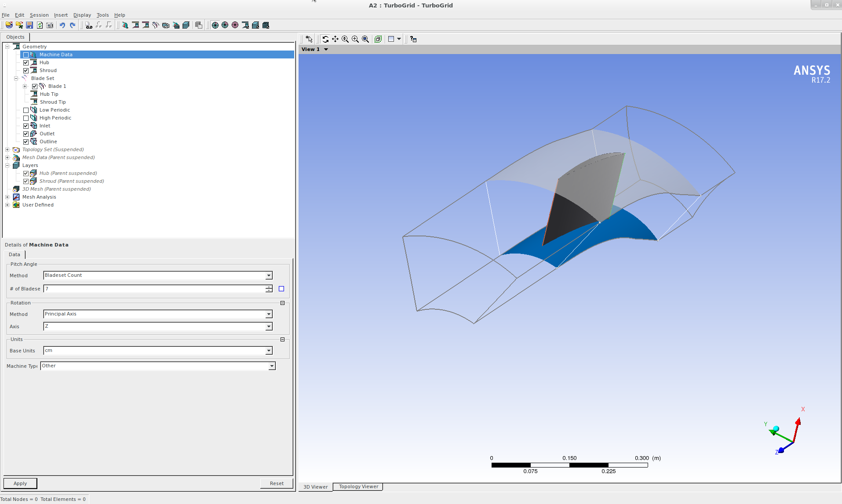842x504 pixels.
Task: Select the picking cursor tool in viewer
Action: click(309, 39)
